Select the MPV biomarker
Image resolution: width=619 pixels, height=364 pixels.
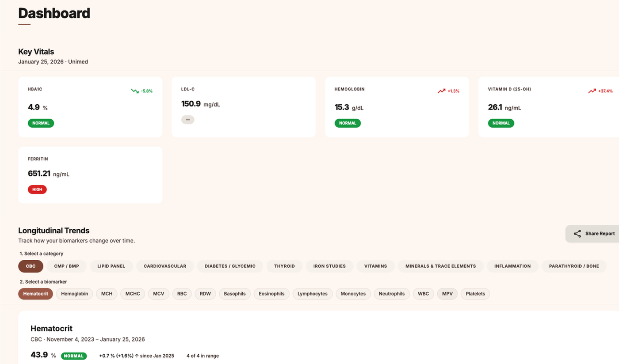[447, 294]
